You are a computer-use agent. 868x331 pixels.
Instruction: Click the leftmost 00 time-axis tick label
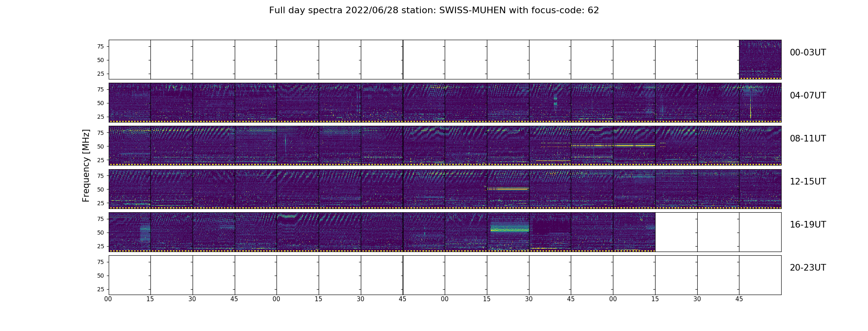tap(108, 299)
